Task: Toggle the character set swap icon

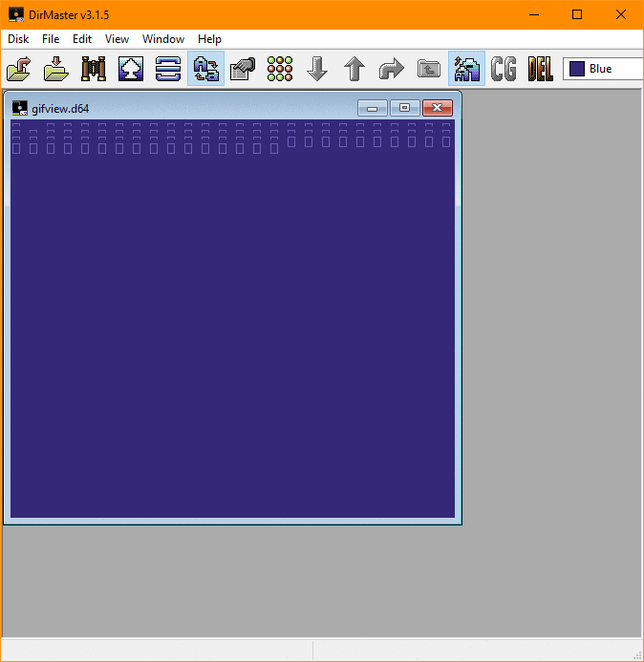Action: pos(205,69)
